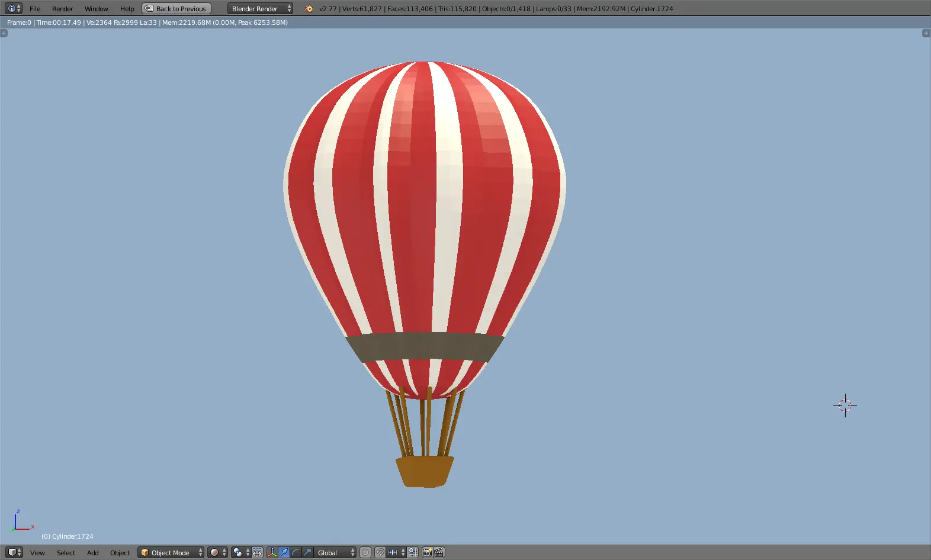The height and width of the screenshot is (560, 931).
Task: Open the Global transform orientation dropdown
Action: (x=335, y=552)
